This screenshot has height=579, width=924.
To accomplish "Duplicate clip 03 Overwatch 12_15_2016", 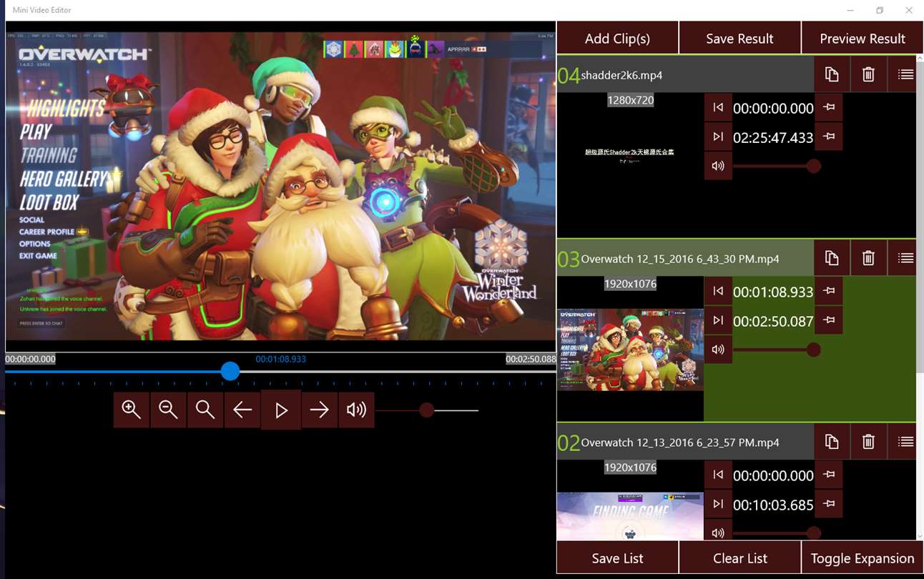I will point(832,258).
